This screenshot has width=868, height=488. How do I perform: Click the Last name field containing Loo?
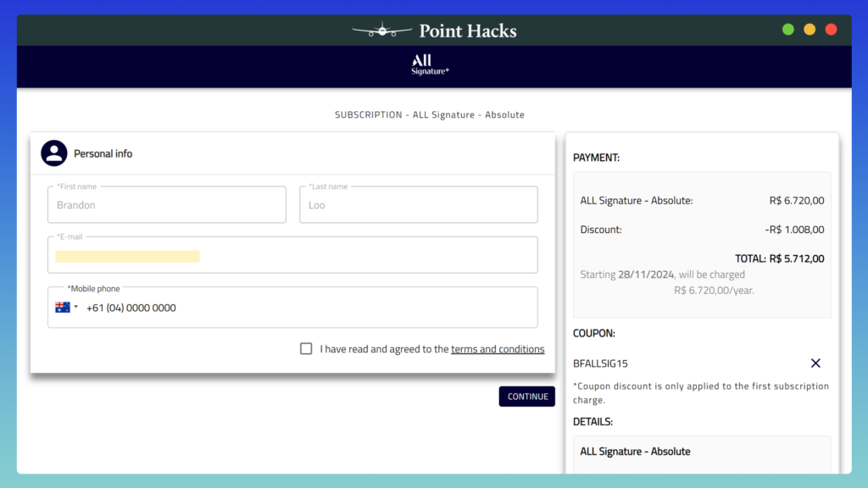pos(418,204)
